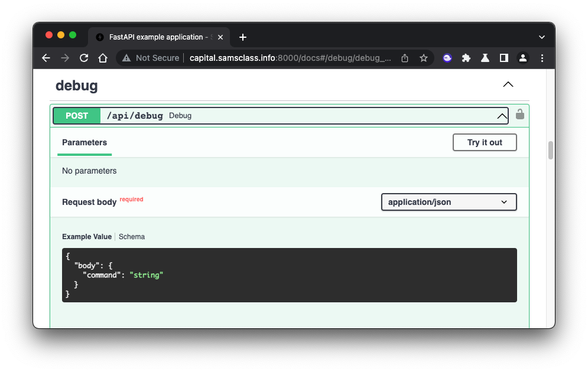The width and height of the screenshot is (588, 372).
Task: Open the tab search dropdown arrow
Action: (x=542, y=37)
